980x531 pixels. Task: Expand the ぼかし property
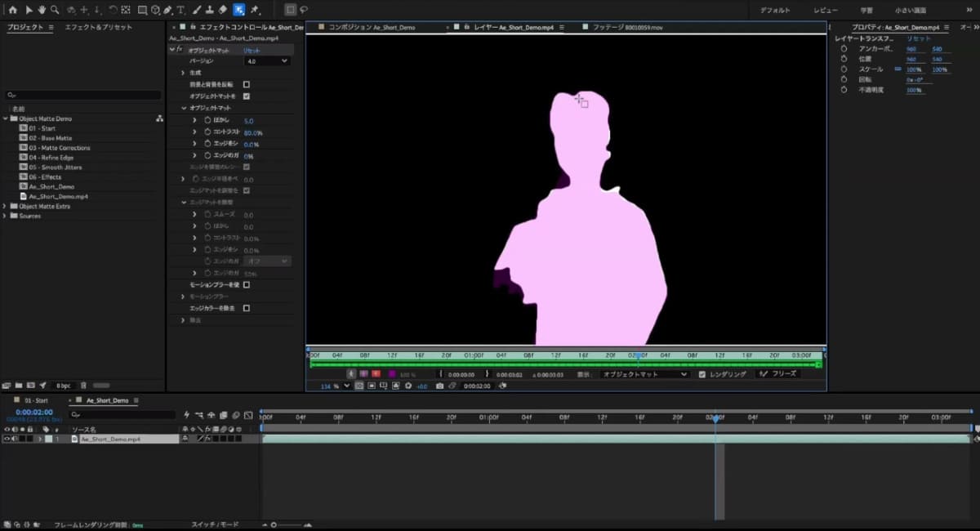tap(194, 120)
